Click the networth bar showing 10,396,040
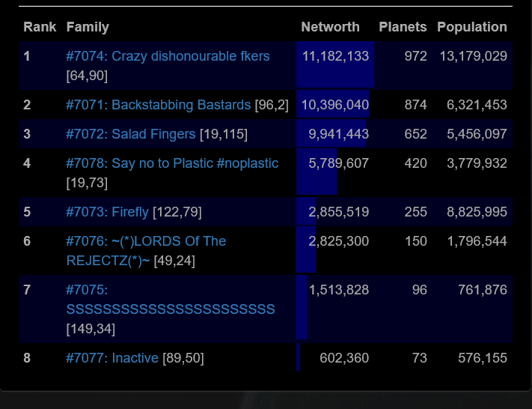The image size is (532, 409). point(333,105)
